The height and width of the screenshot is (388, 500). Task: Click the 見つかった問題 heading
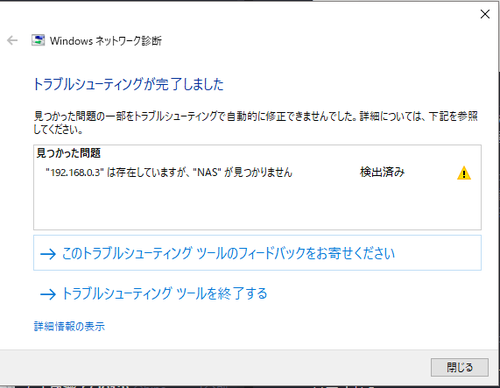coord(69,153)
